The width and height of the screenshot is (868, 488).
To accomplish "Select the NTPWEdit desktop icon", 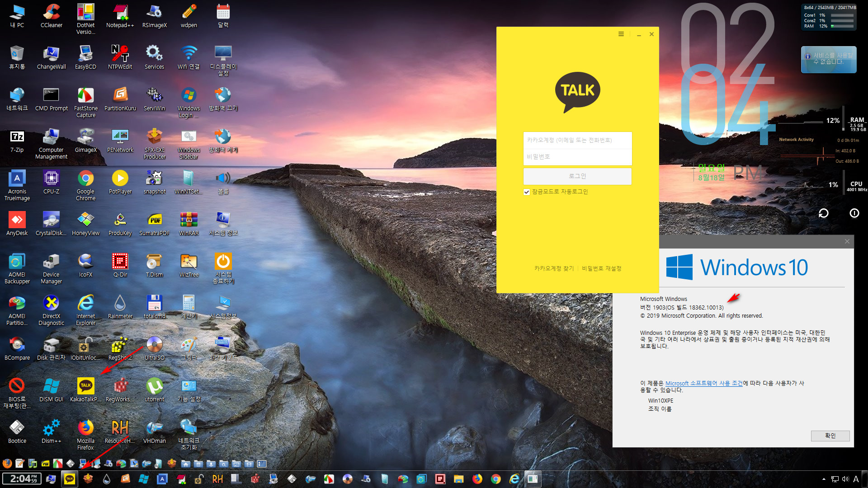I will [120, 57].
